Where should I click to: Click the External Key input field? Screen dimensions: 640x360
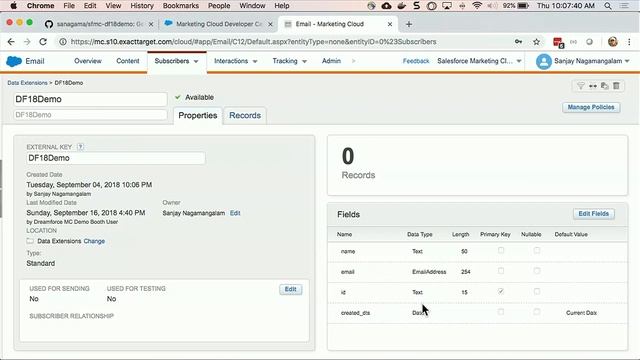click(x=116, y=158)
